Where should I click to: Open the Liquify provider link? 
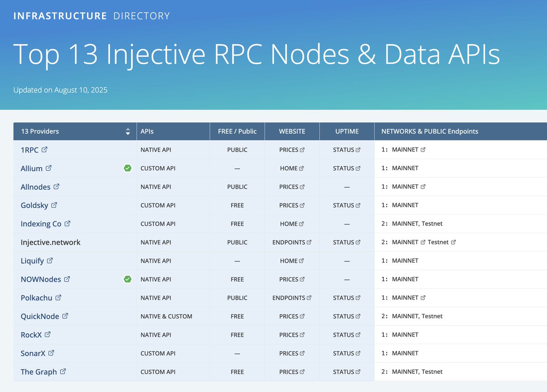[37, 261]
